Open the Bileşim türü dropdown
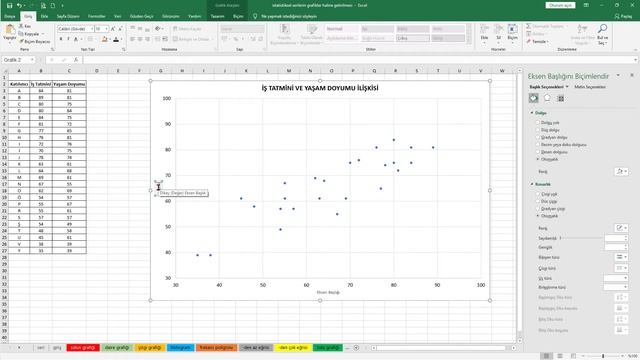 pyautogui.click(x=621, y=257)
